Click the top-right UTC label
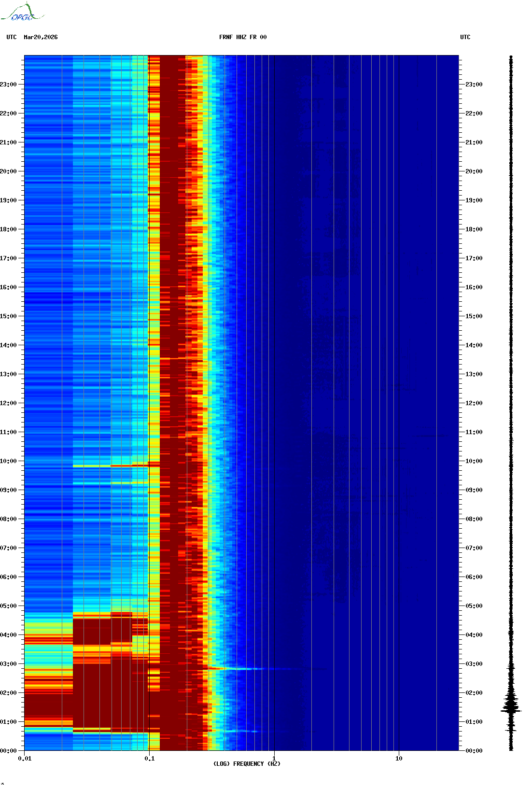 point(465,37)
